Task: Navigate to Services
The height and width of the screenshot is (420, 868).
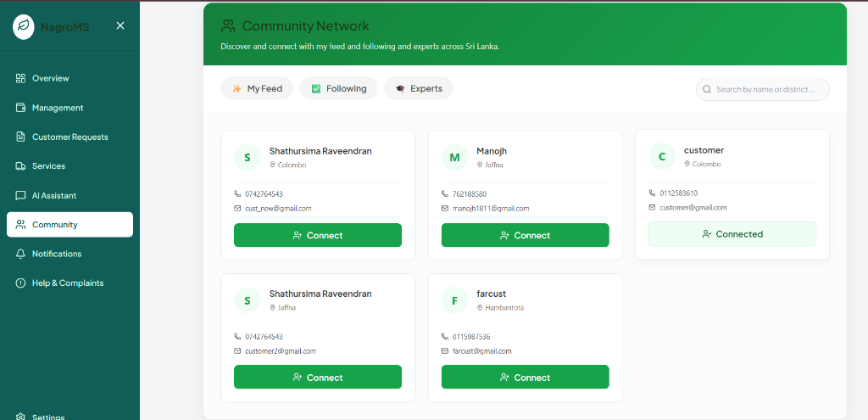Action: click(70, 165)
